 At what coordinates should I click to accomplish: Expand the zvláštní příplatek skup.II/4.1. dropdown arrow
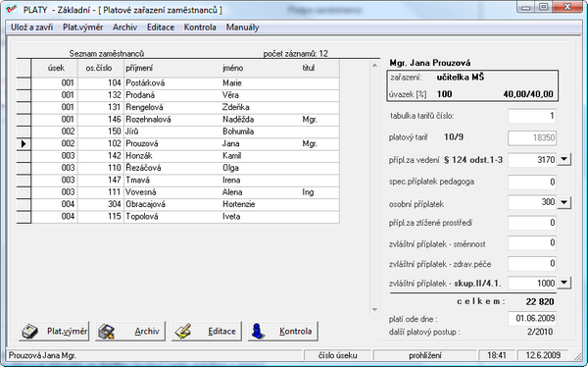coord(564,283)
